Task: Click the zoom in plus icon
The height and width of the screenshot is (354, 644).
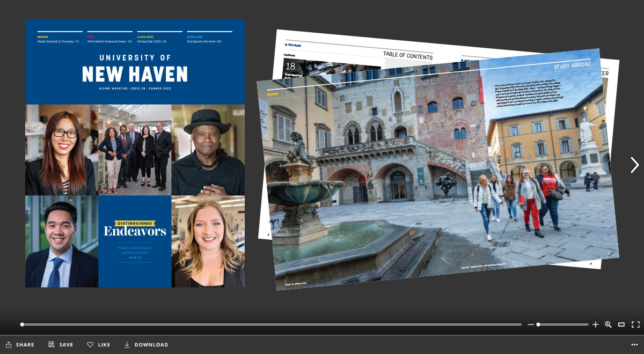Action: coord(595,324)
